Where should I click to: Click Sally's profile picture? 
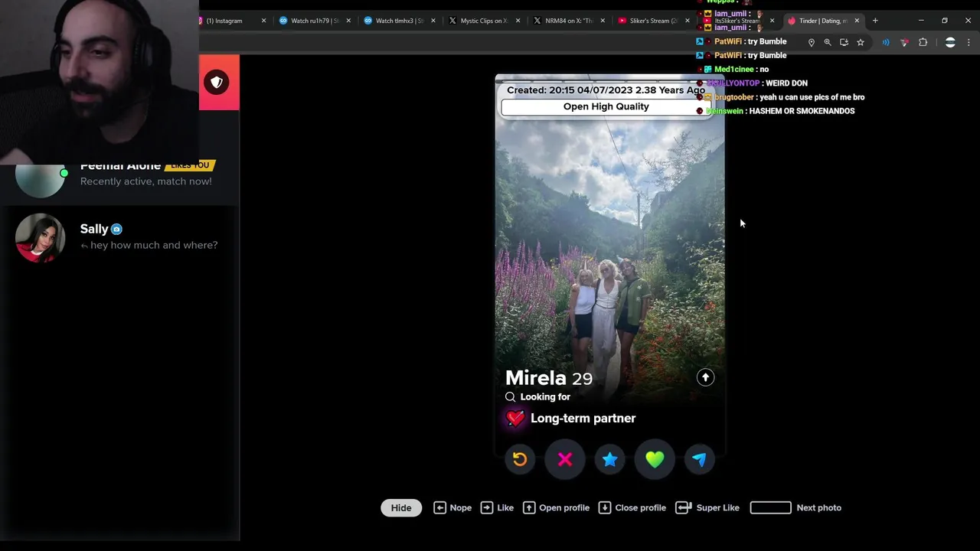coord(40,238)
